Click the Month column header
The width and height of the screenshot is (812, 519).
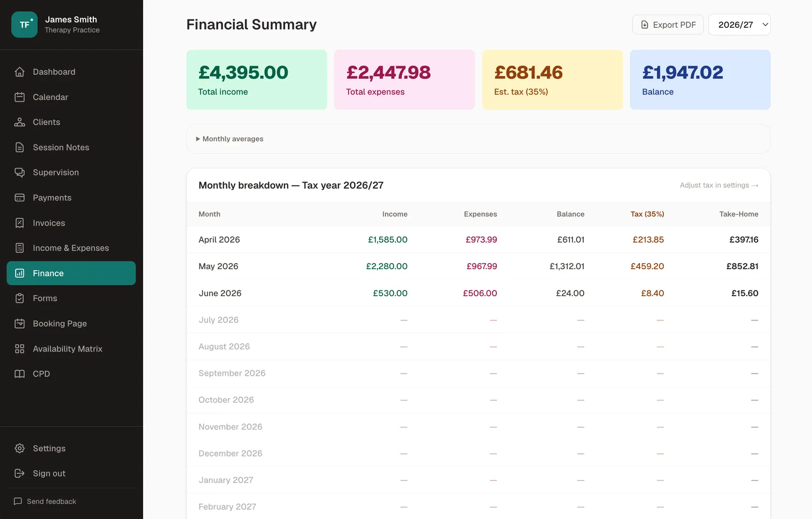(x=210, y=214)
